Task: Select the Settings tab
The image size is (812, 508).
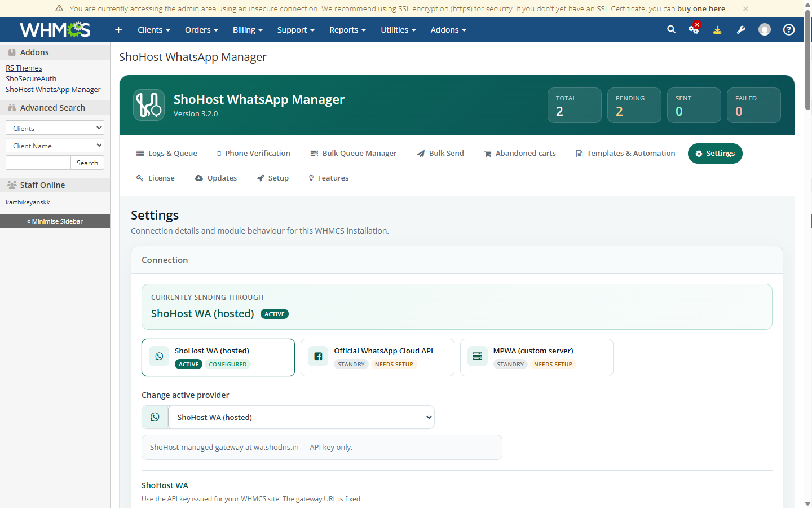Action: coord(715,154)
